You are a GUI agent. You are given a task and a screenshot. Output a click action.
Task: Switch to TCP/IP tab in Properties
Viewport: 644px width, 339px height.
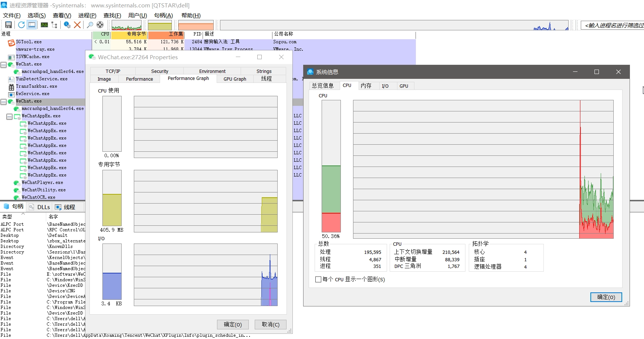[113, 71]
